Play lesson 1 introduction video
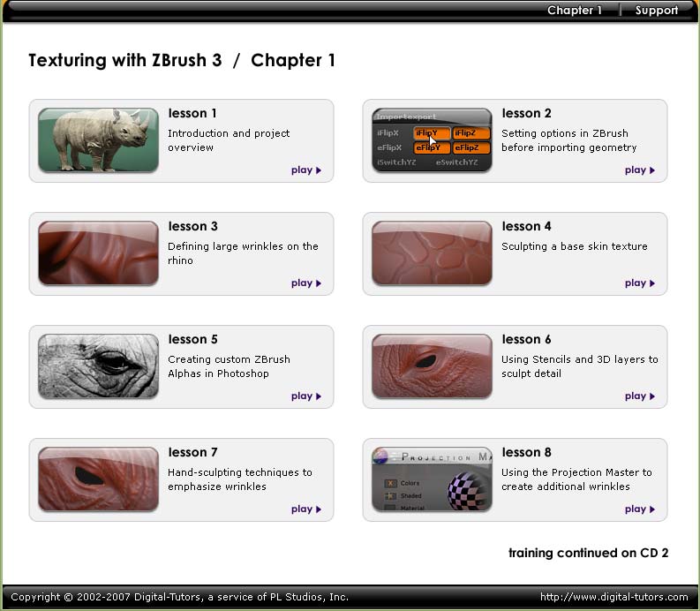700x611 pixels. 305,170
